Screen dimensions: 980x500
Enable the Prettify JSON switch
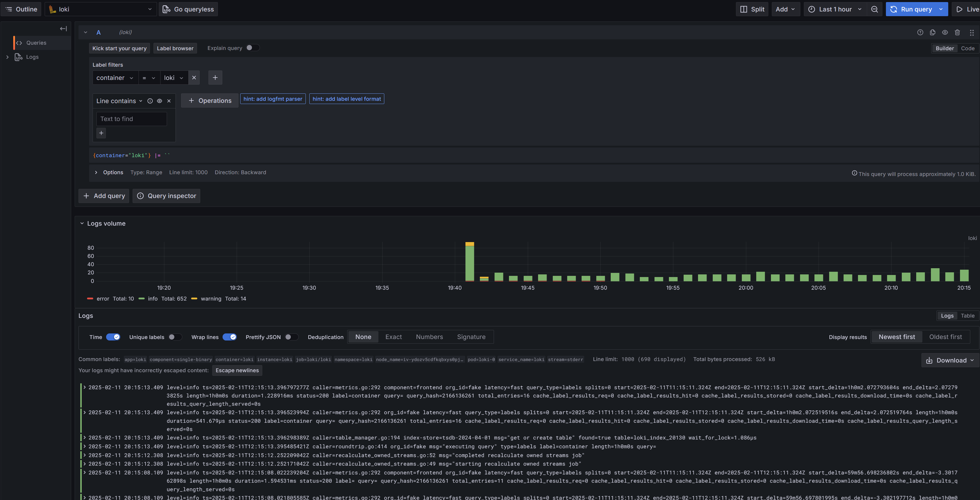coord(291,337)
